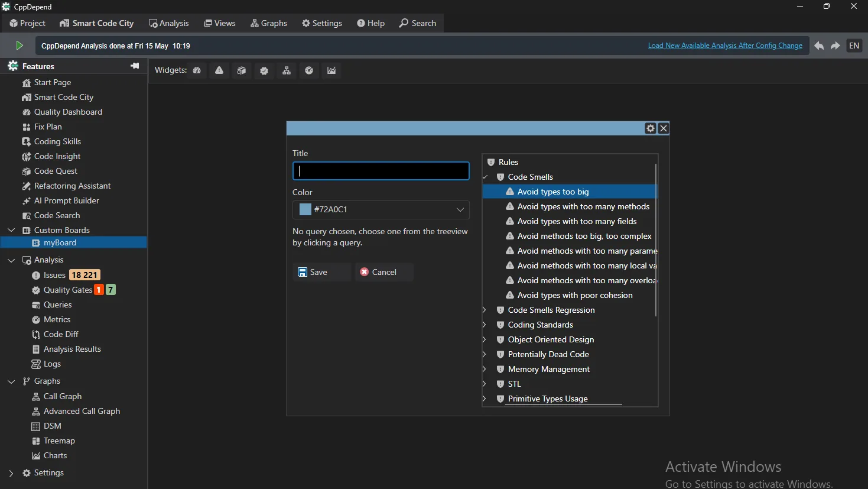868x489 pixels.
Task: Open the Color dropdown #72A0C1
Action: [x=381, y=209]
